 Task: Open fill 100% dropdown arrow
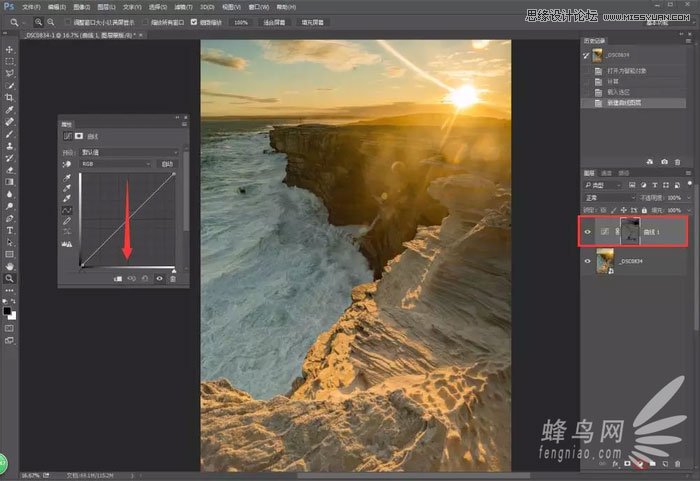689,210
